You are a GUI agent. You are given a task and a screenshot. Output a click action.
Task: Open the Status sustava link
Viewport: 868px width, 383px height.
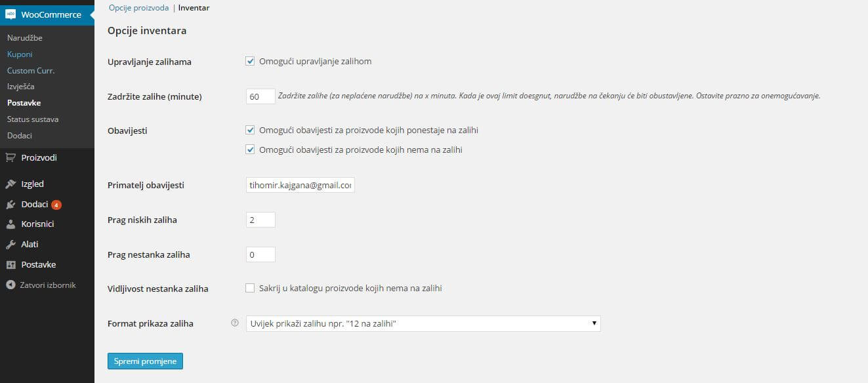(x=33, y=119)
